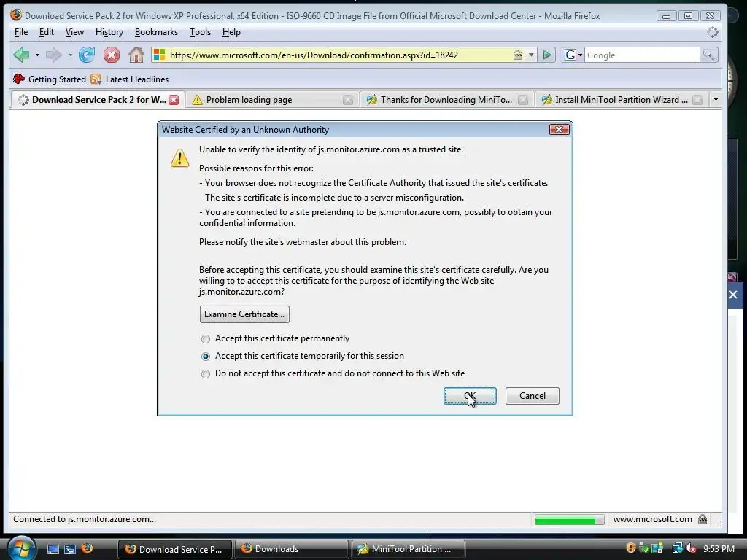This screenshot has height=560, width=747.
Task: Click the Latest Headlines RSS feed icon
Action: pos(96,79)
